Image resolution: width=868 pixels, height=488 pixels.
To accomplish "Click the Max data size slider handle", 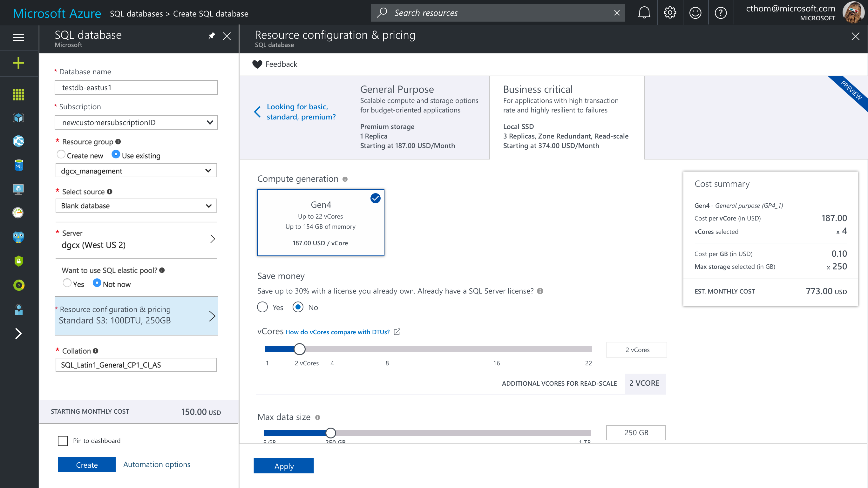I will tap(330, 433).
